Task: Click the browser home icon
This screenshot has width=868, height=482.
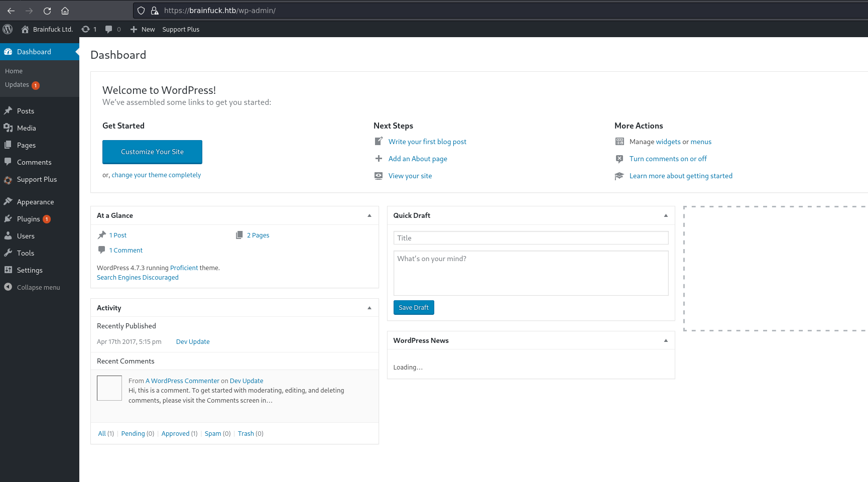Action: pos(65,11)
